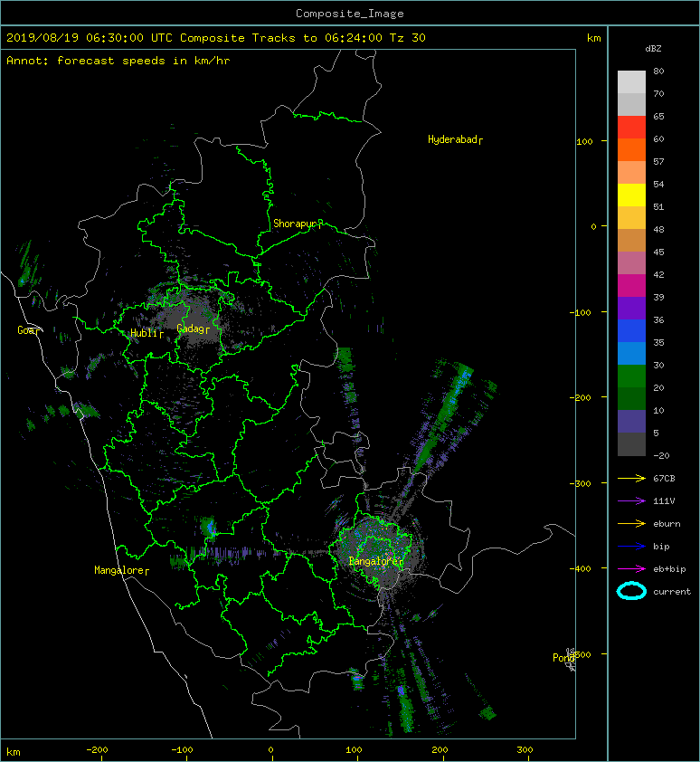Image resolution: width=700 pixels, height=762 pixels.
Task: Click the brown 48 dBZ color swatch
Action: [631, 240]
